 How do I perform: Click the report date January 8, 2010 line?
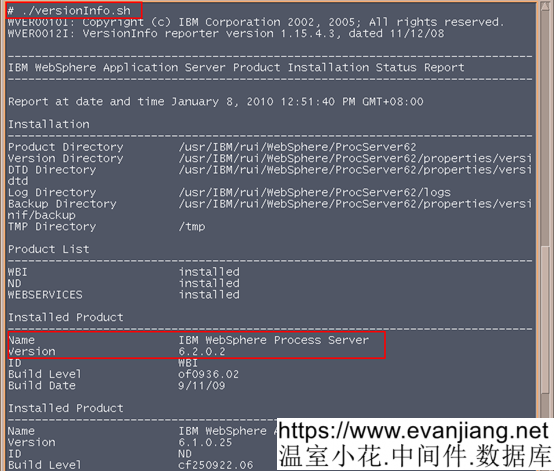216,102
